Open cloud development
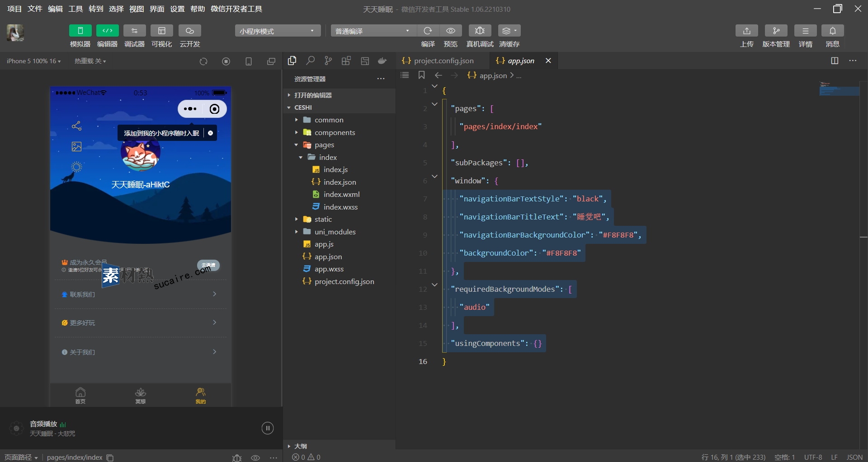 [189, 31]
